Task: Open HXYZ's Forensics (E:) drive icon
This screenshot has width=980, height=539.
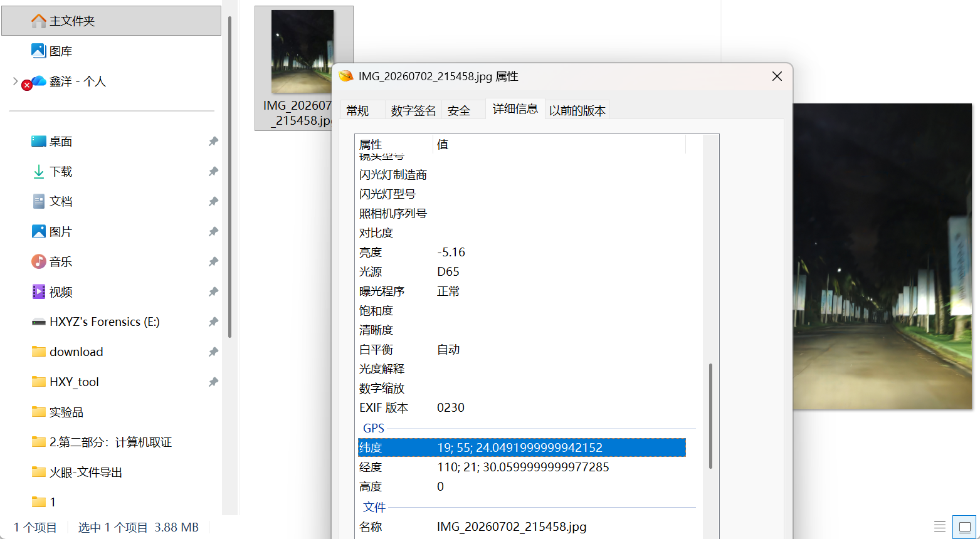Action: [x=39, y=322]
